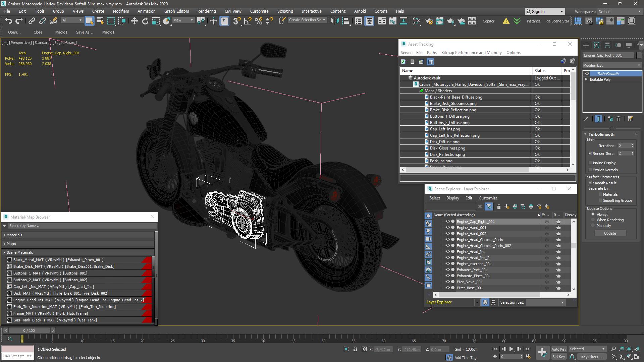The width and height of the screenshot is (644, 362).
Task: Click the Zoom magnifier viewport control
Action: [x=613, y=349]
